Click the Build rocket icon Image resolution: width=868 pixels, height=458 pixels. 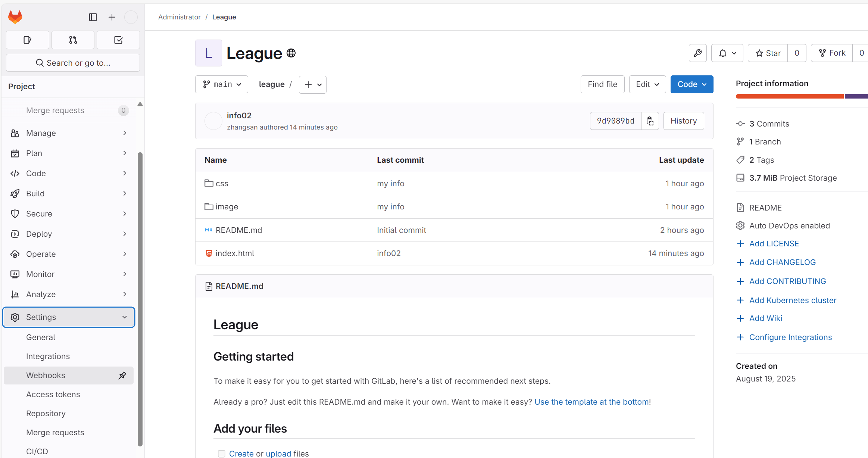click(15, 194)
